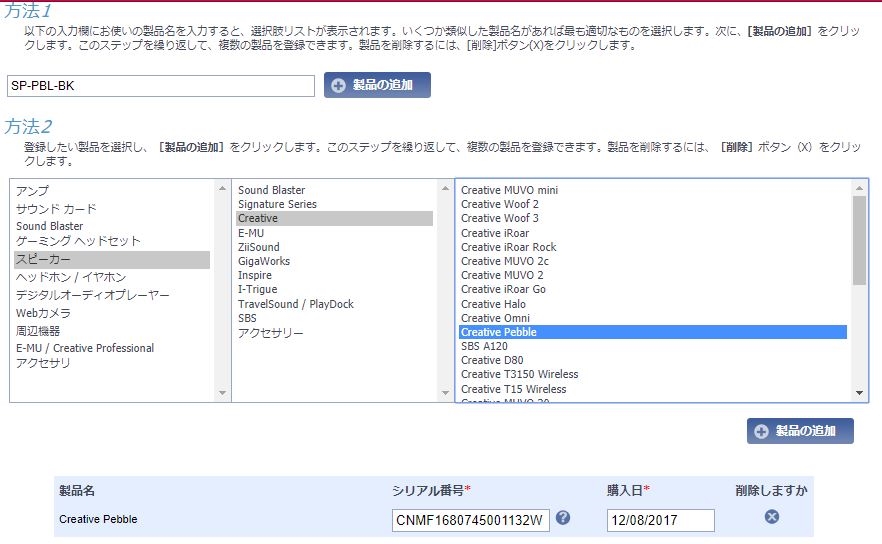Choose Inspire series

click(255, 275)
